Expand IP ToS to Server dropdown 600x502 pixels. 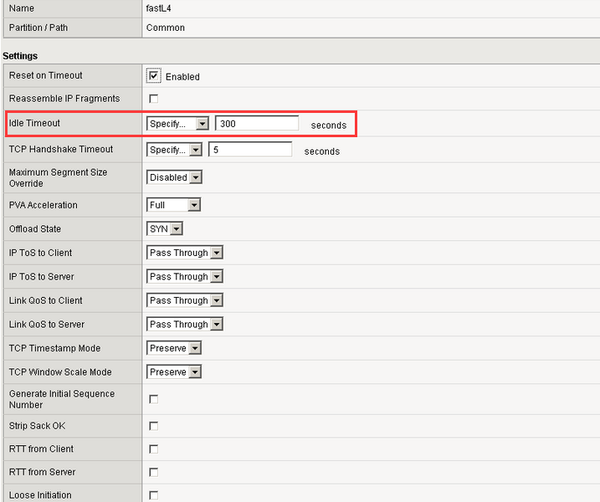coord(184,277)
